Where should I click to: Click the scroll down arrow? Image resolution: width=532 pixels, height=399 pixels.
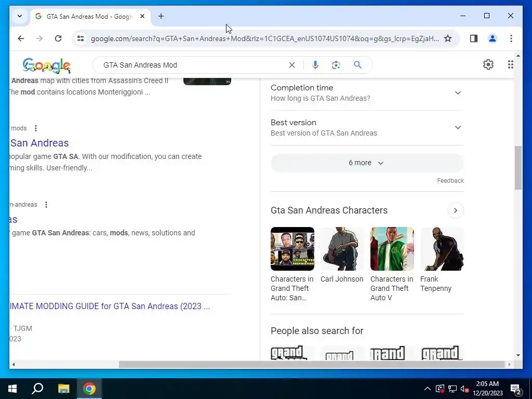click(518, 355)
